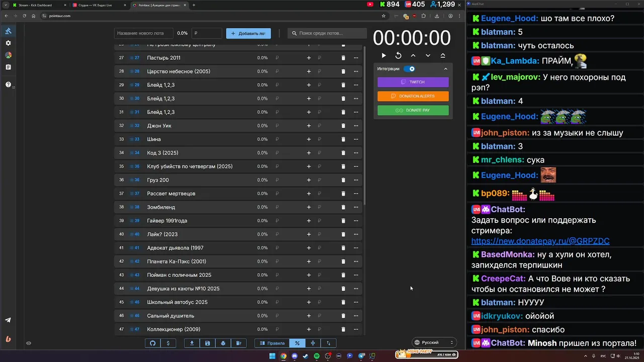644x362 pixels.
Task: Open more options for Школьный автобус 2025
Action: (x=356, y=302)
